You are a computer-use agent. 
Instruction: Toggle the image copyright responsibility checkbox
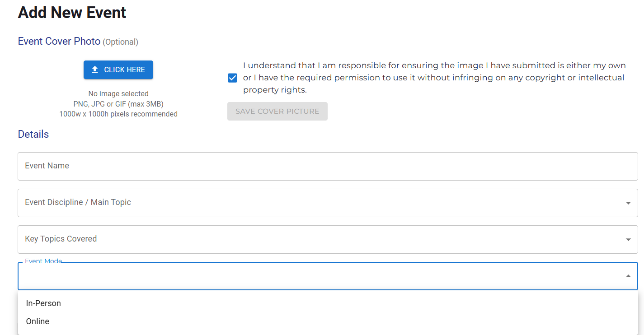(232, 78)
